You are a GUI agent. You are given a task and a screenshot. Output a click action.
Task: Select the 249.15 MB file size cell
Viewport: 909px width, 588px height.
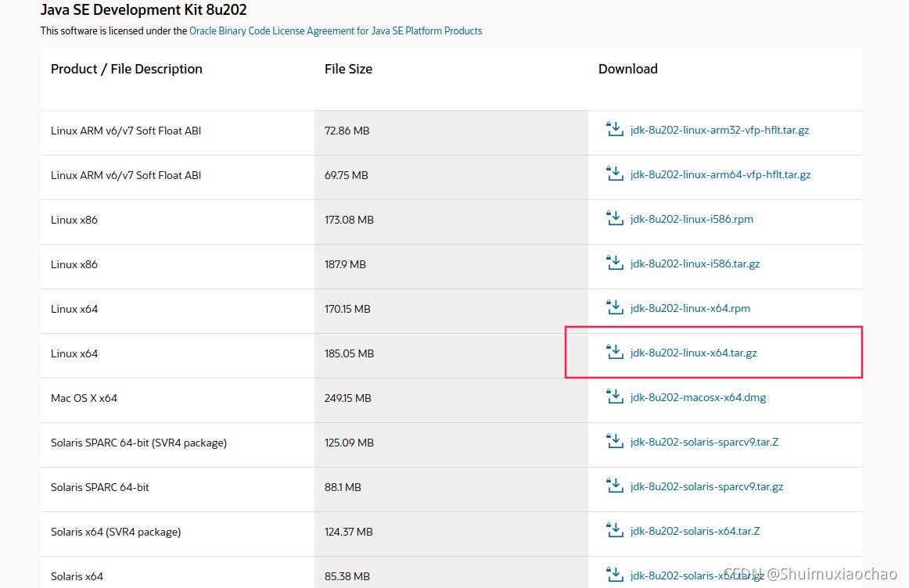(x=451, y=400)
